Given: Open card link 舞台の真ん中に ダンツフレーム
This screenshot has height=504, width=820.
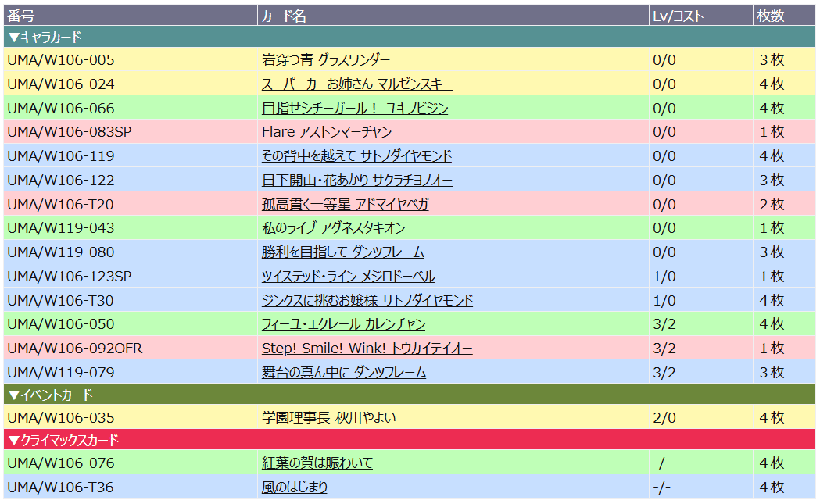Looking at the screenshot, I should [x=344, y=372].
